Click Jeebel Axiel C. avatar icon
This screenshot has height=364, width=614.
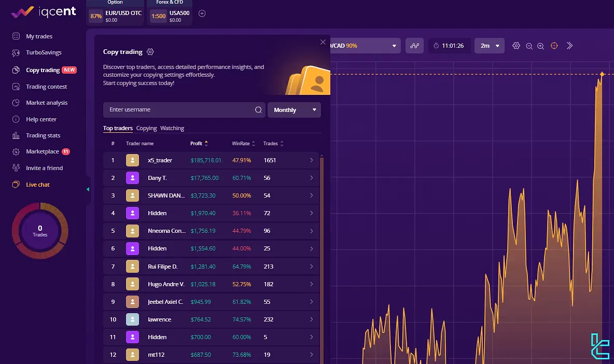click(132, 302)
